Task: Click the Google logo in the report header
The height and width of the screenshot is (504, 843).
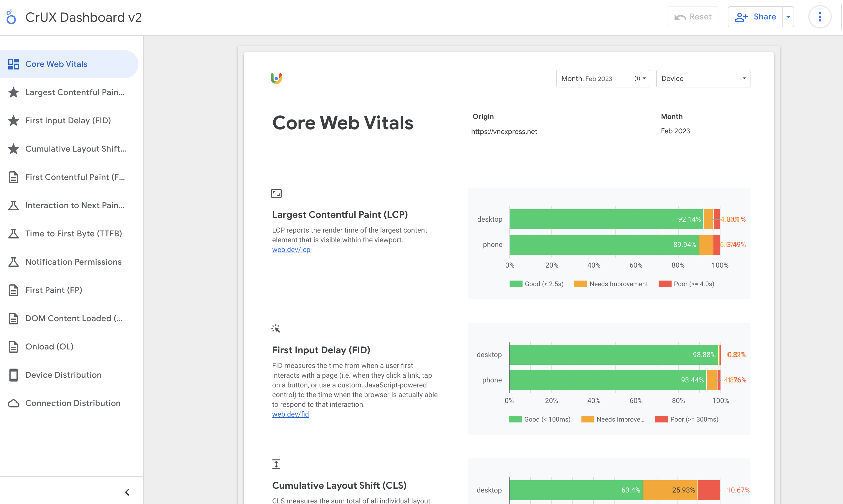Action: click(276, 78)
